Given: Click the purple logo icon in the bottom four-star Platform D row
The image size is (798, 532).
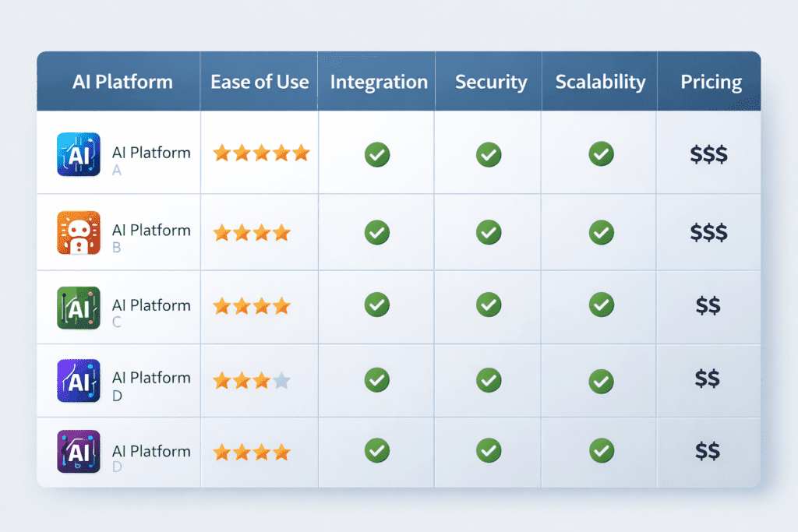Looking at the screenshot, I should (x=79, y=452).
